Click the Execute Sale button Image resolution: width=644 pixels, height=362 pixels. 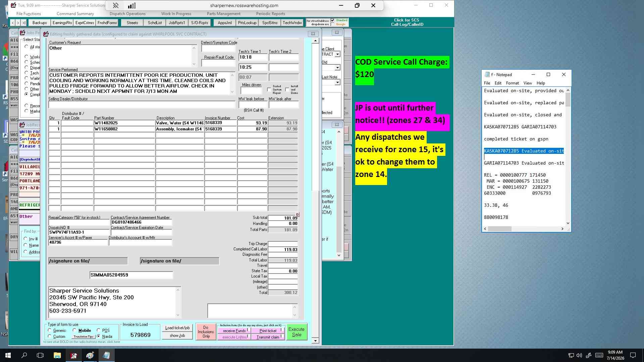297,332
